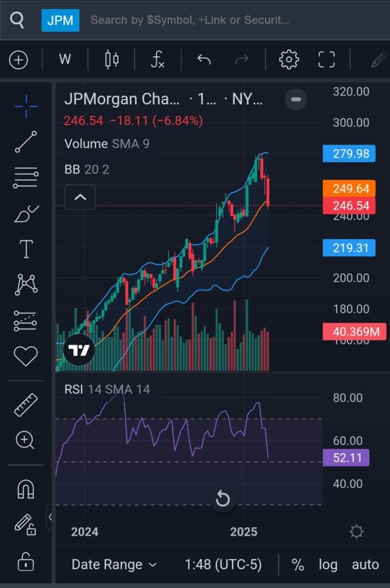
Task: Select the JPM symbol tag
Action: coord(60,20)
